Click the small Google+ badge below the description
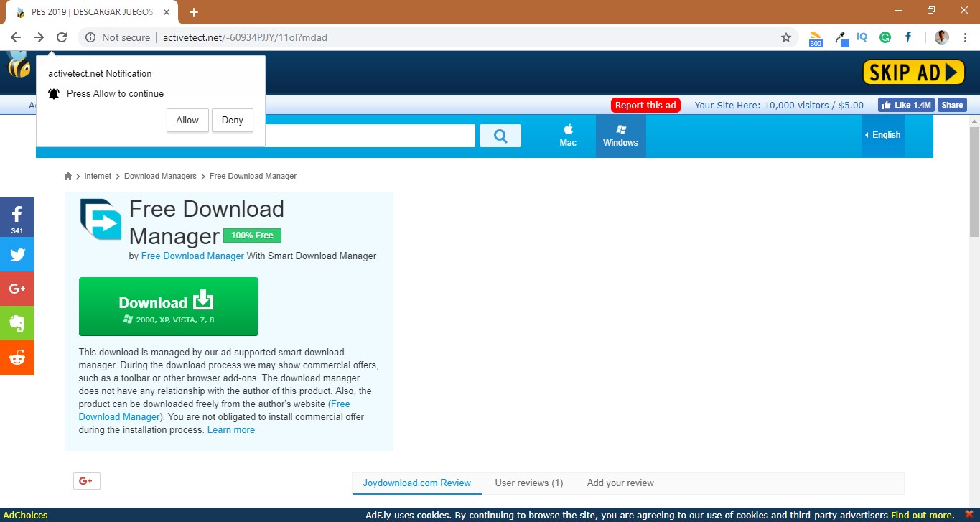This screenshot has width=980, height=522. [86, 480]
